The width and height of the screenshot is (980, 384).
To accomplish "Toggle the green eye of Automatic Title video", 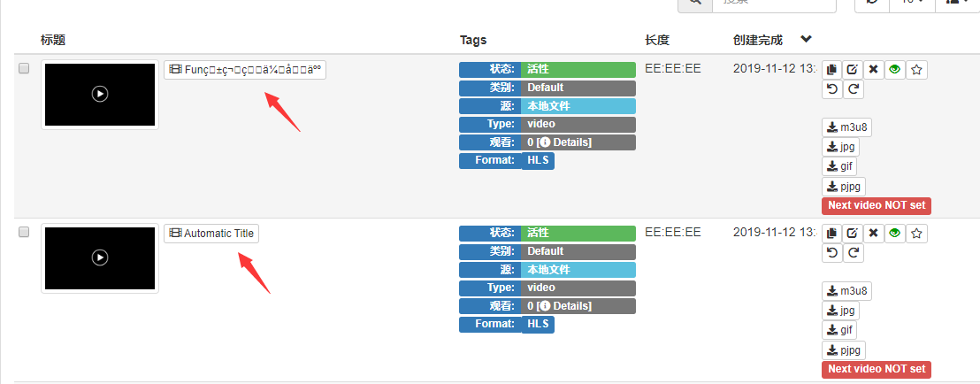I will 895,234.
